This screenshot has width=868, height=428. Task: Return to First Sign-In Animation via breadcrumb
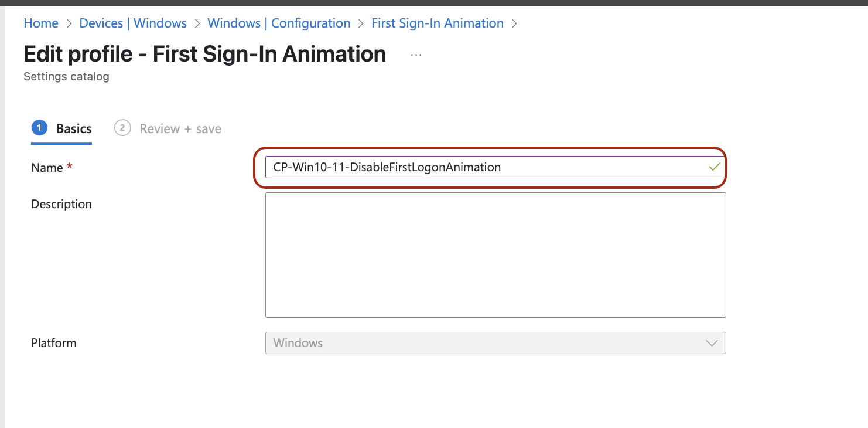click(x=437, y=23)
